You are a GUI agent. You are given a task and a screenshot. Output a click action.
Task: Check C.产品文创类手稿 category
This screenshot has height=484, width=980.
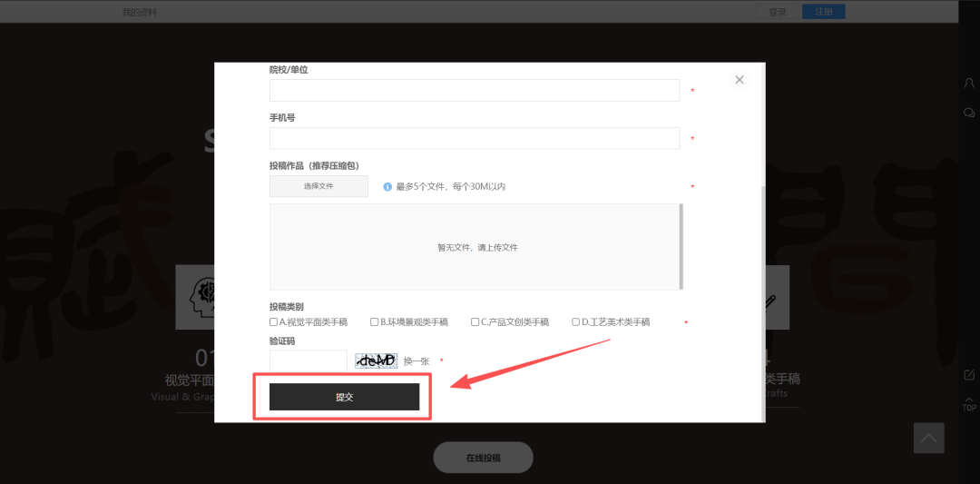point(475,322)
